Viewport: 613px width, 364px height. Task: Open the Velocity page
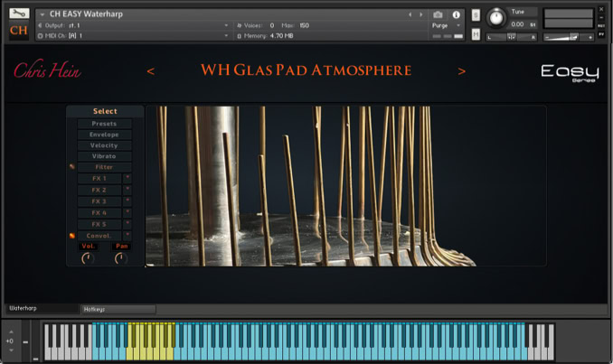tap(104, 145)
